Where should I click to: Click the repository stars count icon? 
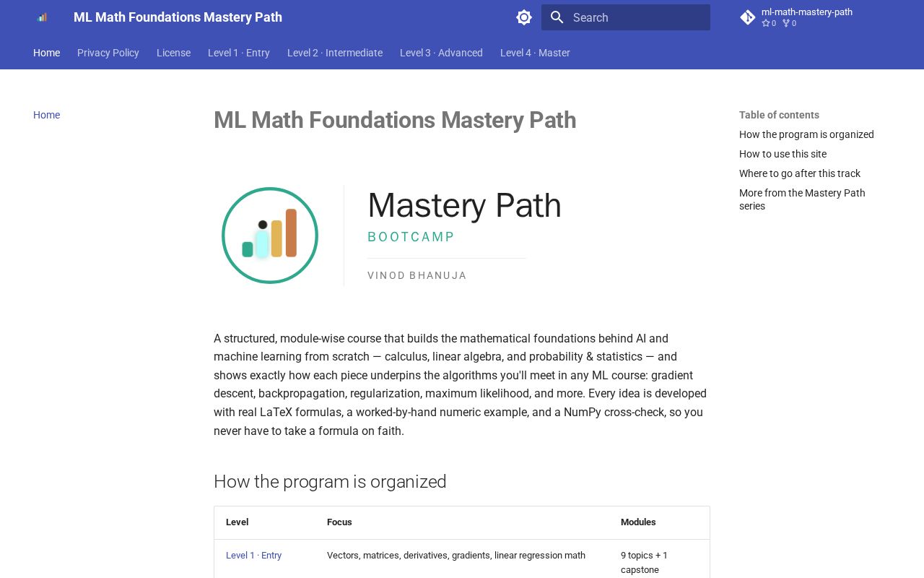[766, 23]
